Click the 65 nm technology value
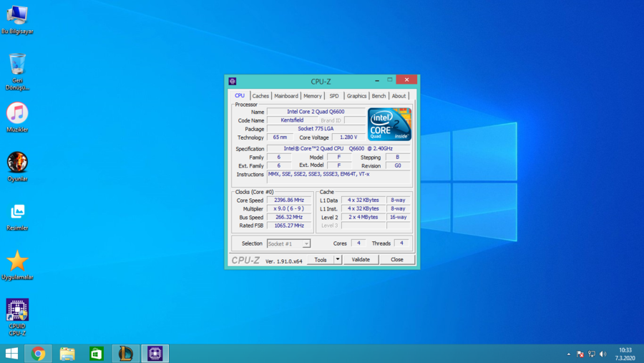Viewport: 644px width, 363px height. pos(280,137)
